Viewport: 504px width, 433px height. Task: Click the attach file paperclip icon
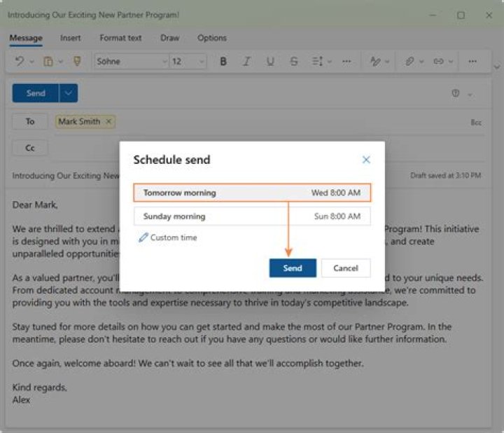point(409,62)
